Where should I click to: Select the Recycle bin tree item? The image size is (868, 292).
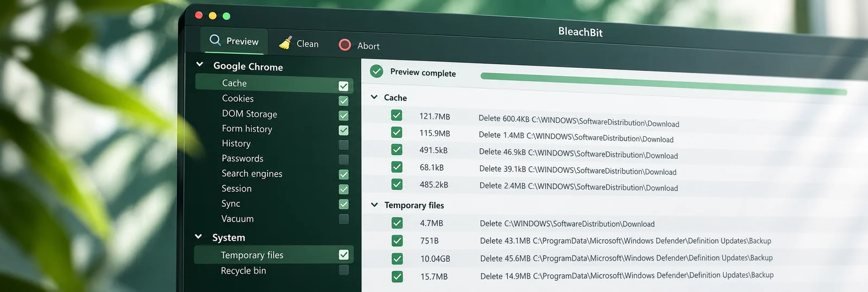coord(243,270)
